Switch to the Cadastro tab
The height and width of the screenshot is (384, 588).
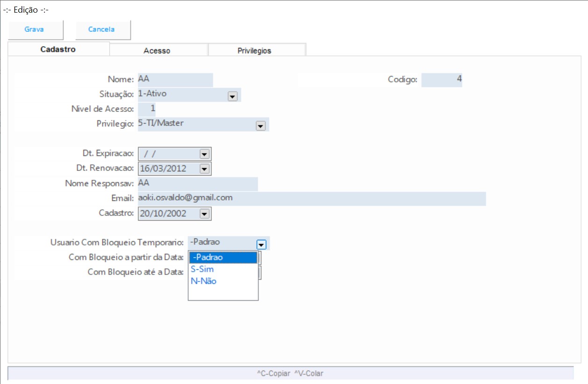tap(58, 49)
